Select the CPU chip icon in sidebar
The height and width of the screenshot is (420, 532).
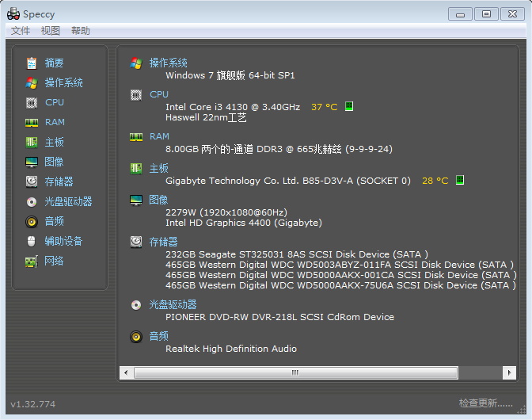pyautogui.click(x=32, y=102)
